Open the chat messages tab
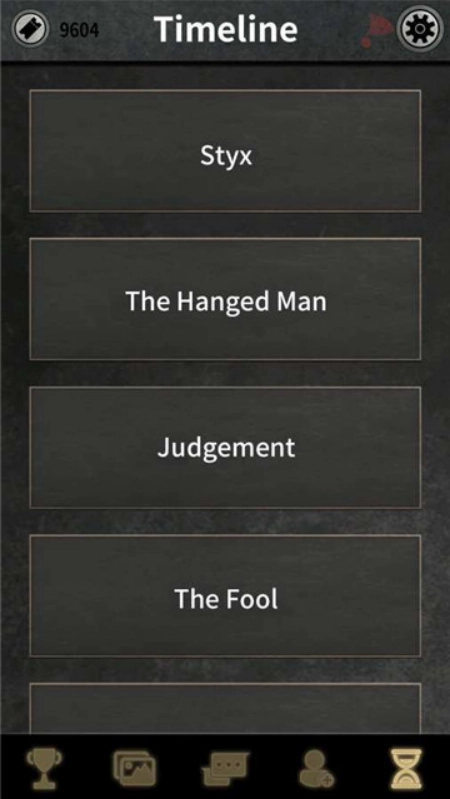The image size is (450, 799). [x=225, y=767]
